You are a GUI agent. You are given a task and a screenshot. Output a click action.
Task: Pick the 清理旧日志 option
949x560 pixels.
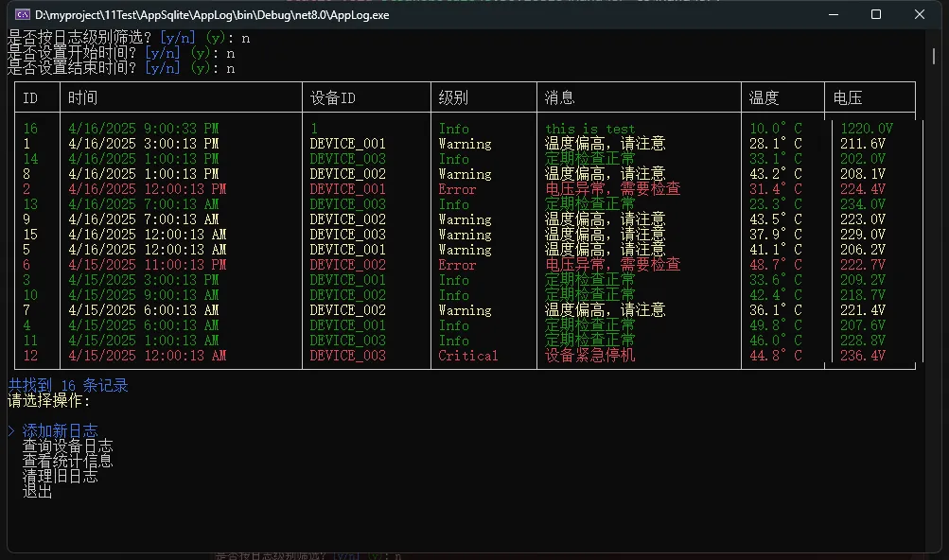pos(60,477)
